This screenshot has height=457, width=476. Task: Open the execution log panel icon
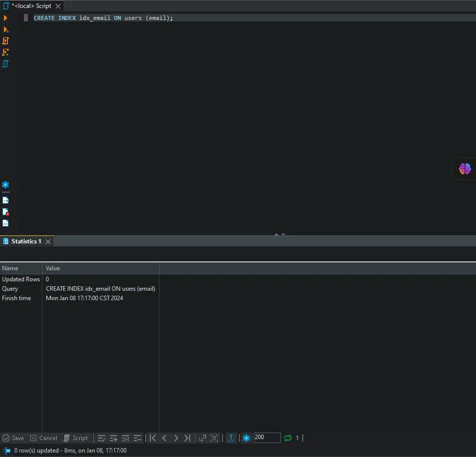[5, 212]
